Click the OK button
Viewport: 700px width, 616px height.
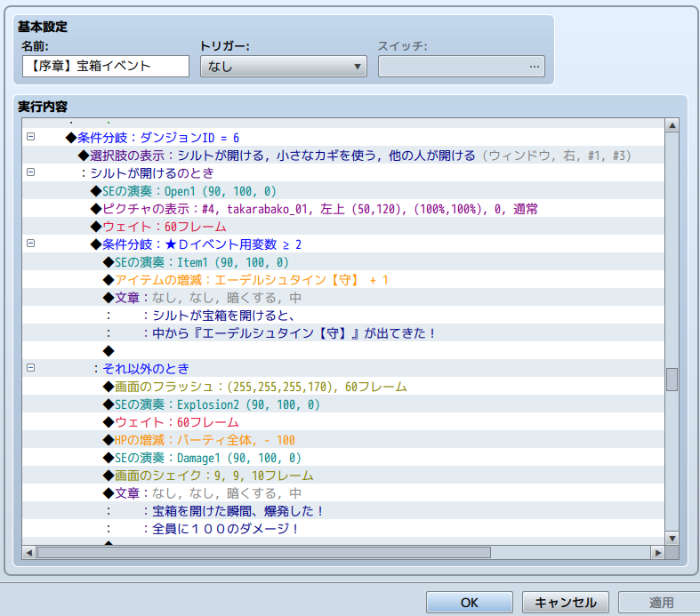click(x=470, y=603)
